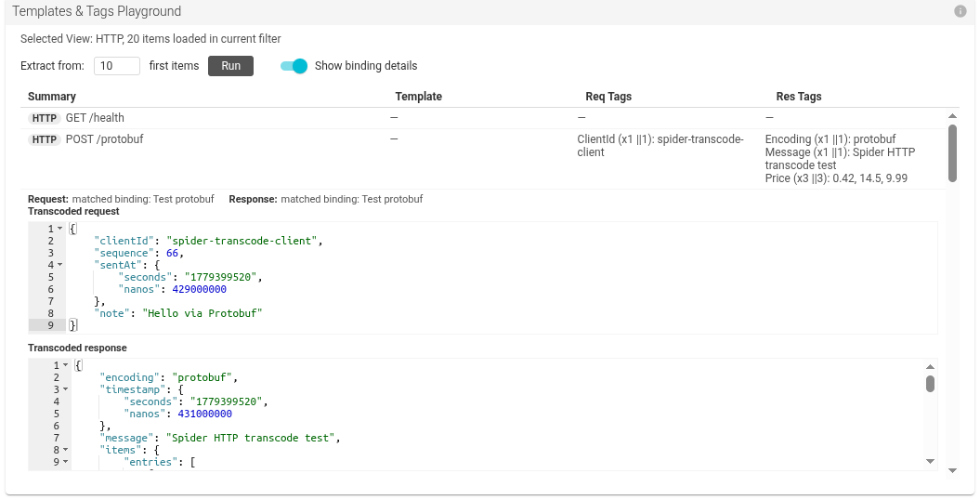Select the GET /health row
Screen dimensions: 980x500
tap(482, 118)
